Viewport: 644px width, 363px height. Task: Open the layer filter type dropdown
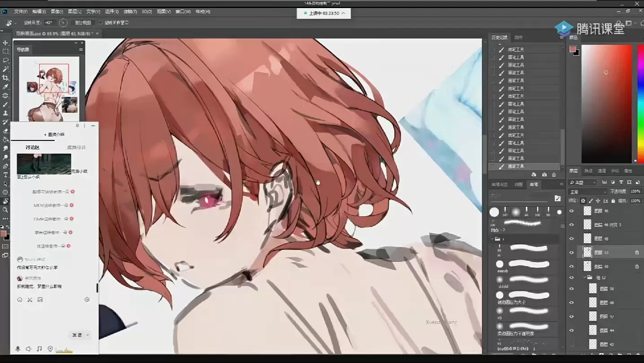click(582, 182)
